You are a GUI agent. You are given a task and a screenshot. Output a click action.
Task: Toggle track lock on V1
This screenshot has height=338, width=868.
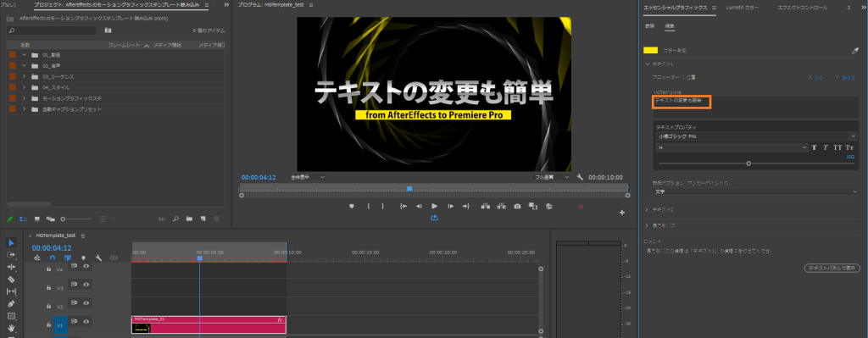pos(48,324)
